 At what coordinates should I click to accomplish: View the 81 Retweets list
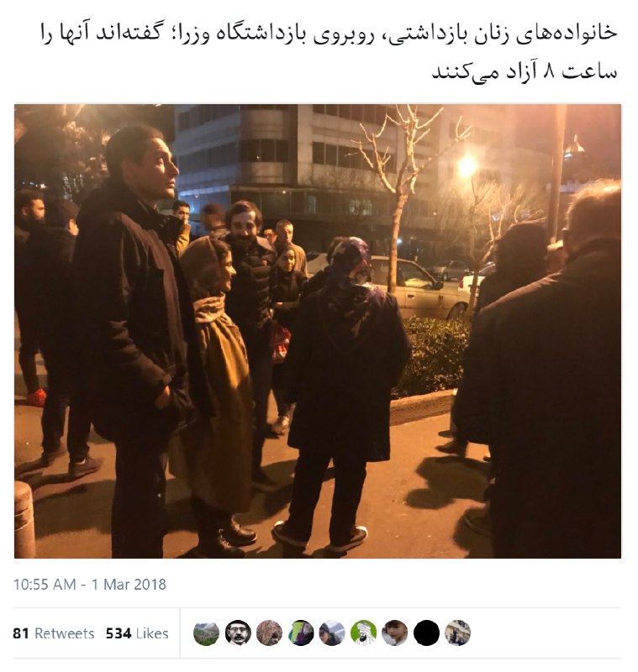coord(54,633)
